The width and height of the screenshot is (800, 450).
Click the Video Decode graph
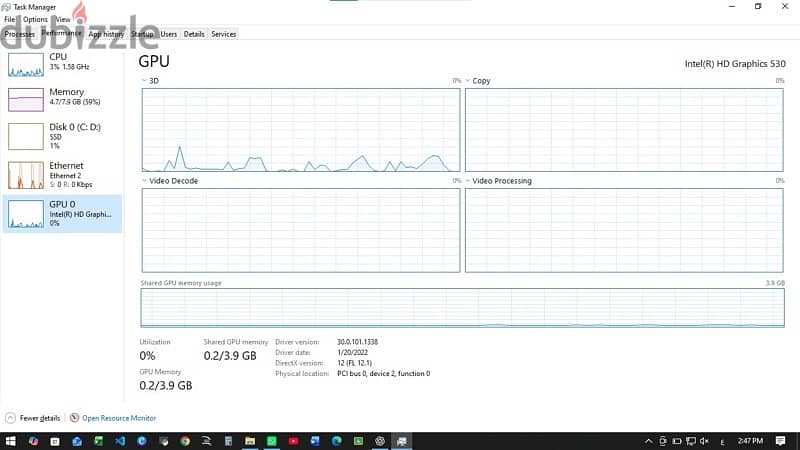(301, 230)
